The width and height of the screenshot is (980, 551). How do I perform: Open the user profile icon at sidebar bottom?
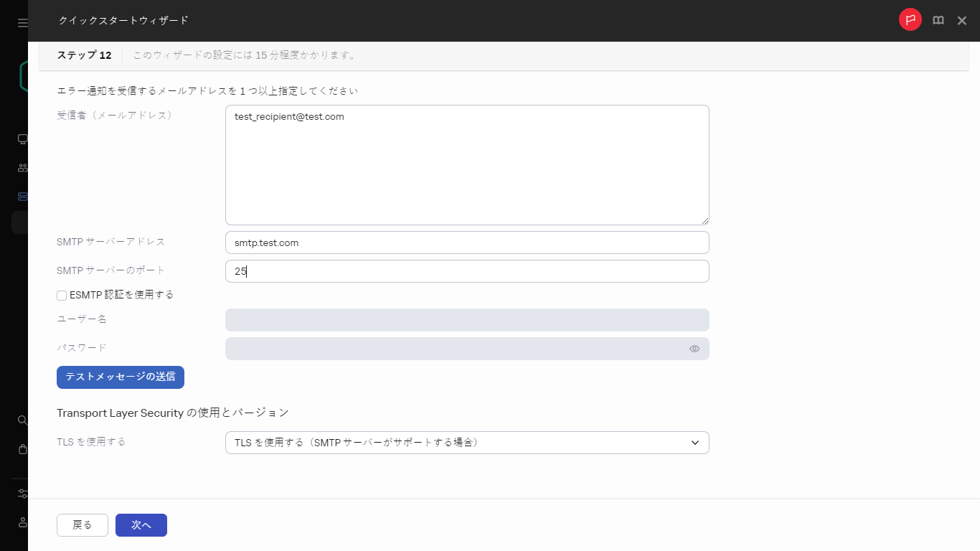[x=22, y=522]
